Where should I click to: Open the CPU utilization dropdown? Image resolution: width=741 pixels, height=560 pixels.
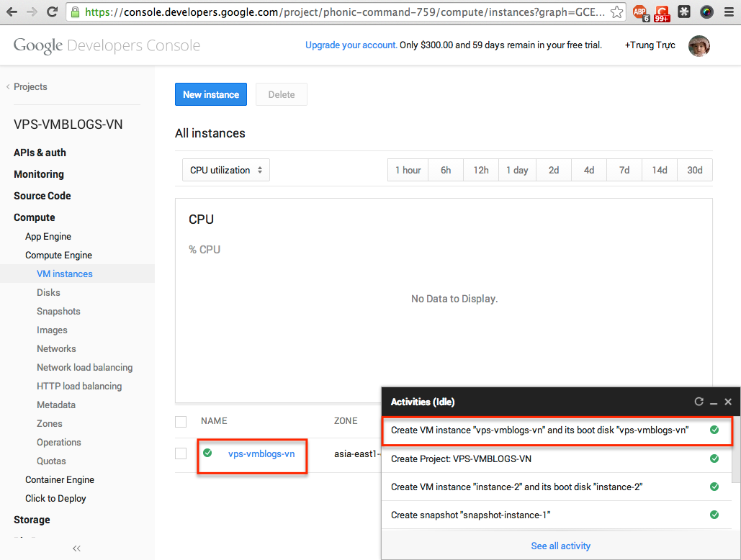226,171
